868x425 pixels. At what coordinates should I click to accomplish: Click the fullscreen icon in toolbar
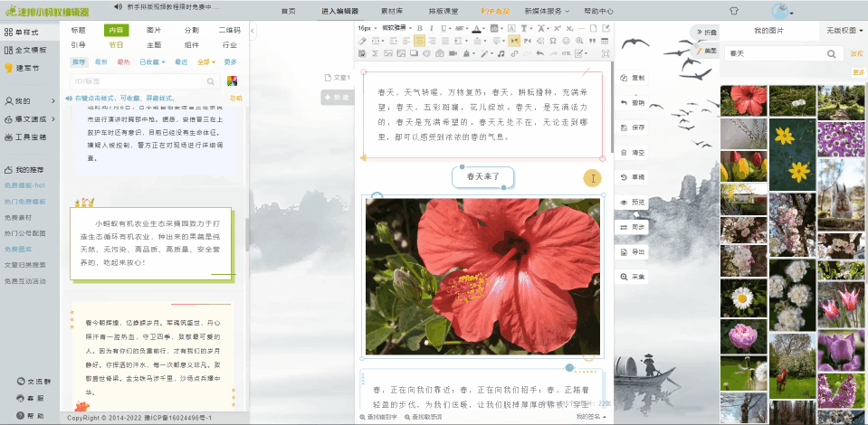pyautogui.click(x=606, y=53)
